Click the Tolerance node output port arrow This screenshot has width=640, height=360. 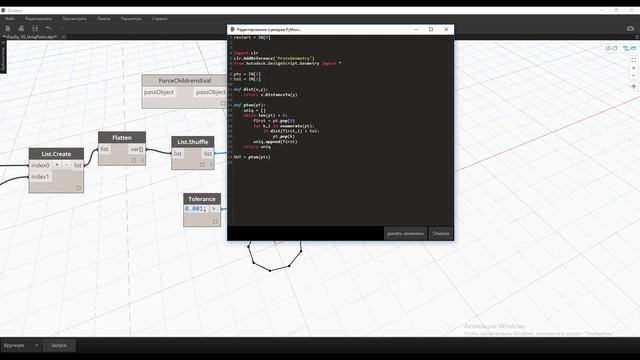[213, 209]
